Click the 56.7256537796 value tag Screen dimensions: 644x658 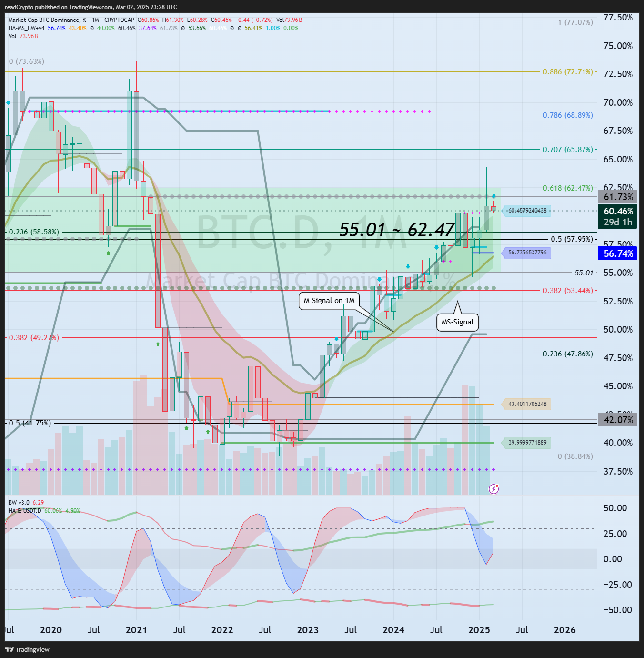click(x=527, y=253)
